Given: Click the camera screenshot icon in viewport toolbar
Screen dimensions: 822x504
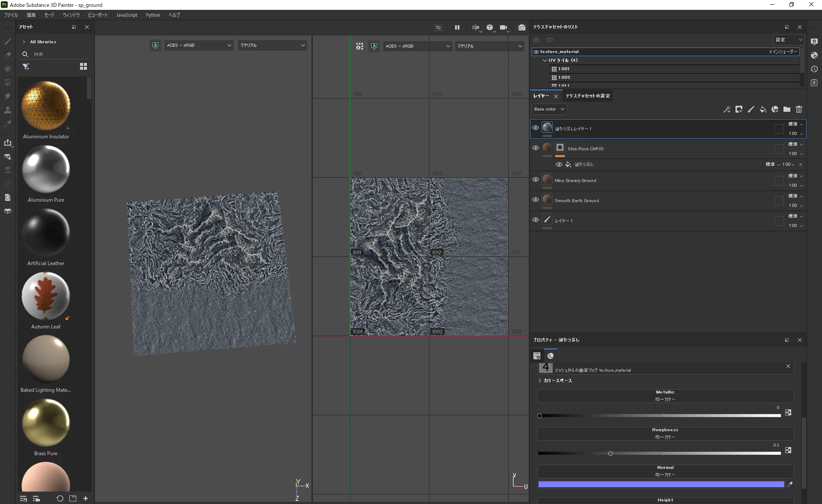Looking at the screenshot, I should 521,27.
